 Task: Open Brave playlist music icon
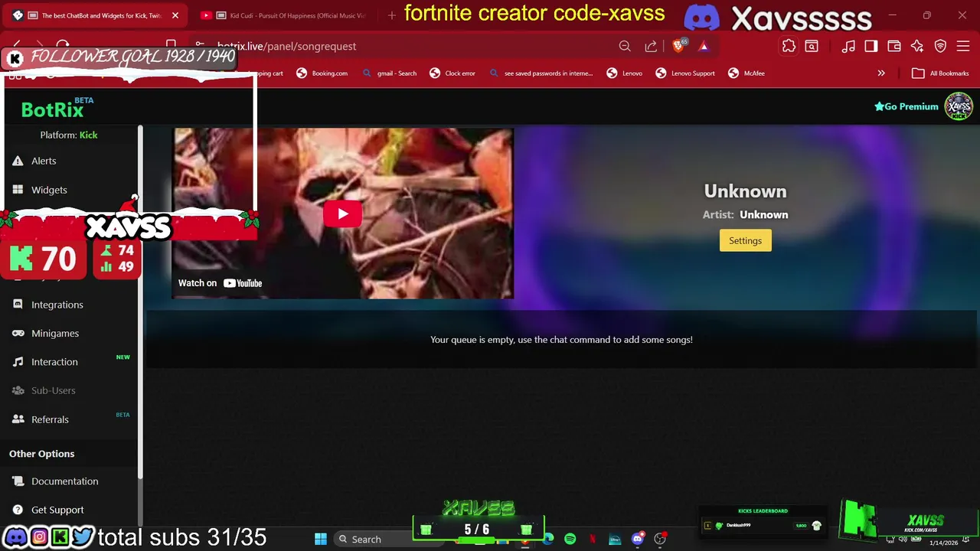point(848,47)
